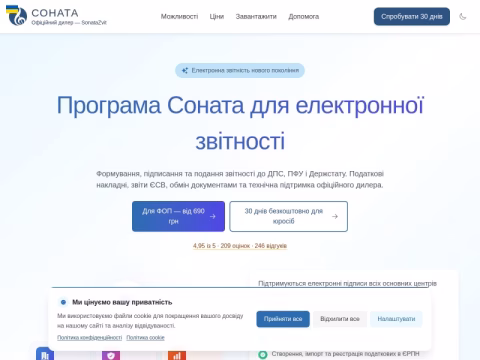
Task: Click the blue dot icon in cookie banner
Action: pyautogui.click(x=63, y=302)
